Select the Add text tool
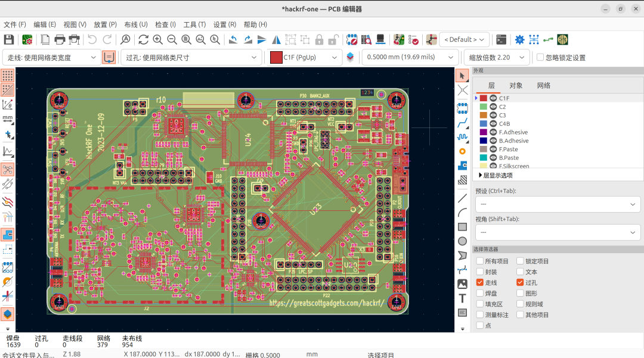644x358 pixels. (463, 298)
